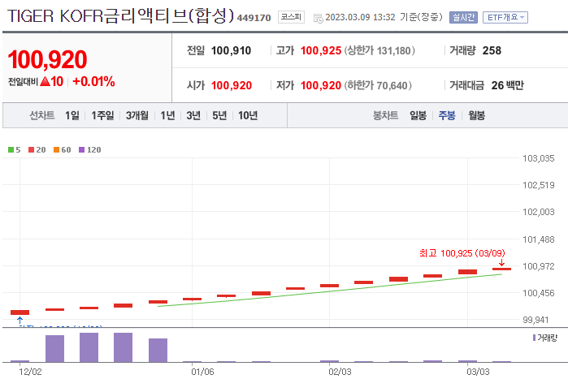Click the 거래량 volume legend marker
The image size is (568, 392).
click(535, 338)
